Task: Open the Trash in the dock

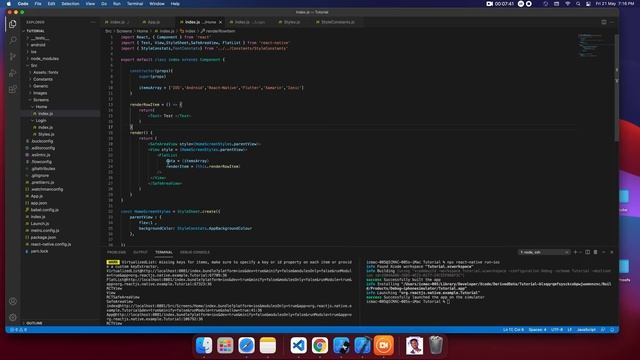Action: (x=436, y=345)
